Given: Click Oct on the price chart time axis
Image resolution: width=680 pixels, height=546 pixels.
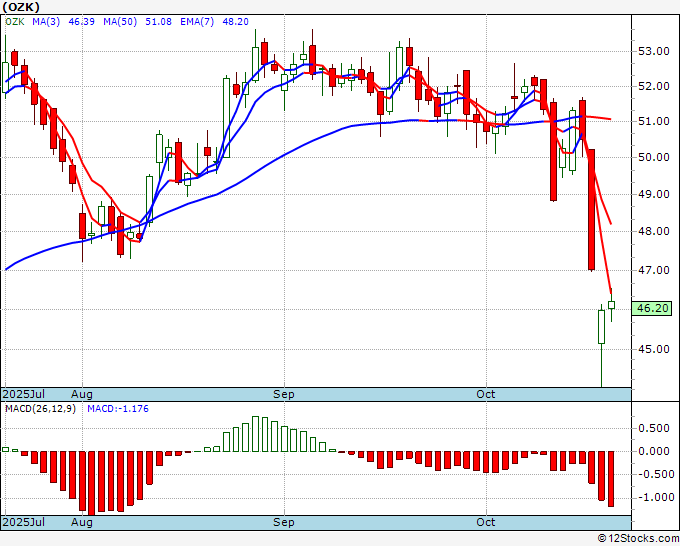Looking at the screenshot, I should (x=486, y=394).
